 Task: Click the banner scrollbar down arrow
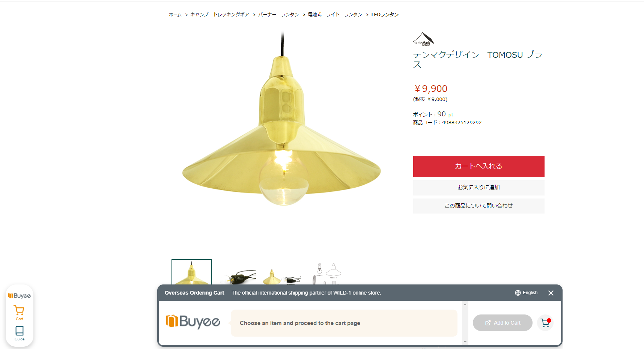click(465, 342)
